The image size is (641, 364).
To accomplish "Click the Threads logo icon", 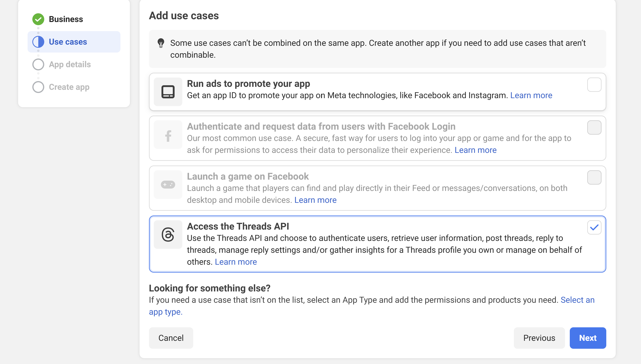I will (168, 235).
